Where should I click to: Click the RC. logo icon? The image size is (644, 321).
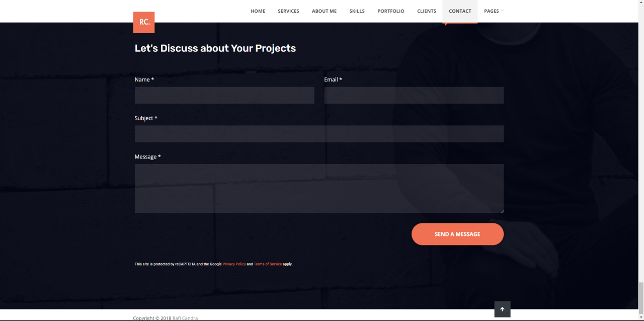144,22
